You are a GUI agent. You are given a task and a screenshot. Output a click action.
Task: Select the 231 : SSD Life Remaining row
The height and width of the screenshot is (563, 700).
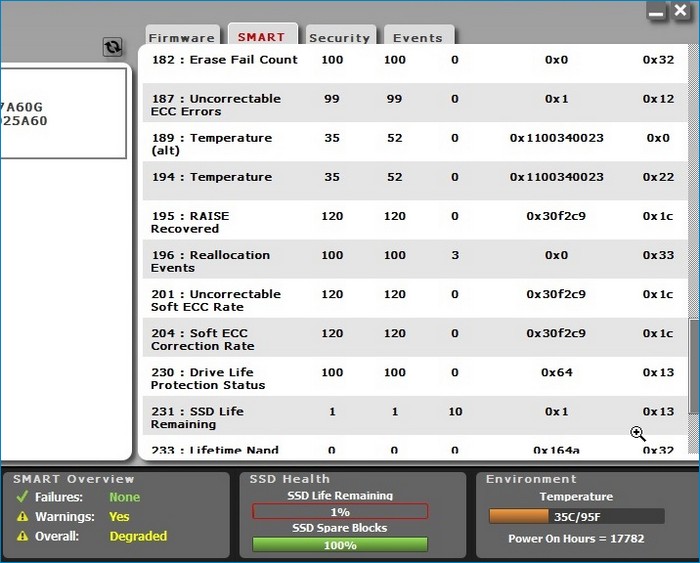(414, 417)
